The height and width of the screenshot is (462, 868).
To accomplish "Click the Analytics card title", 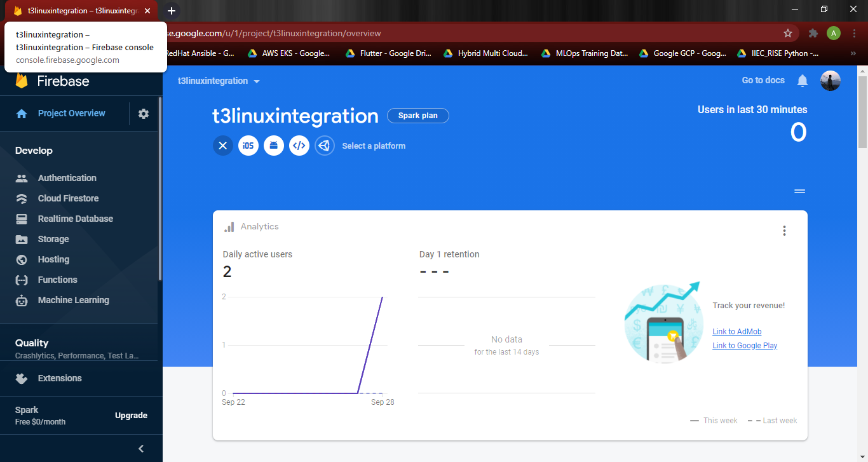I will (259, 226).
